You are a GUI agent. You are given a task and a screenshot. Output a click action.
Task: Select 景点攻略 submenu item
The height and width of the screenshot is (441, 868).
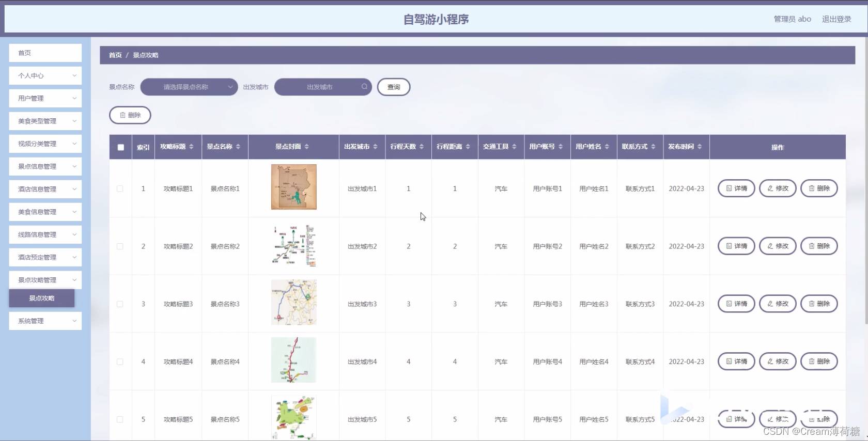click(x=42, y=298)
